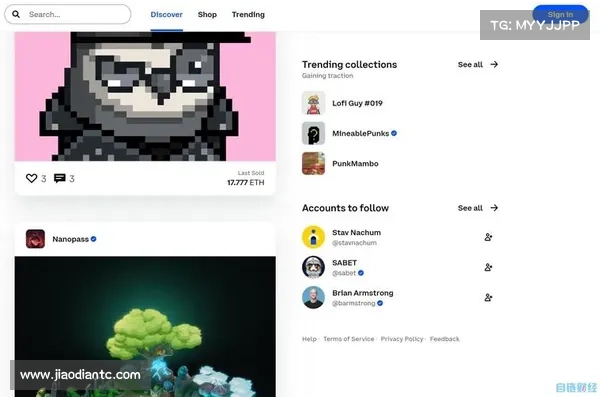600x400 pixels.
Task: Click the @stavnachum handle
Action: tap(354, 243)
